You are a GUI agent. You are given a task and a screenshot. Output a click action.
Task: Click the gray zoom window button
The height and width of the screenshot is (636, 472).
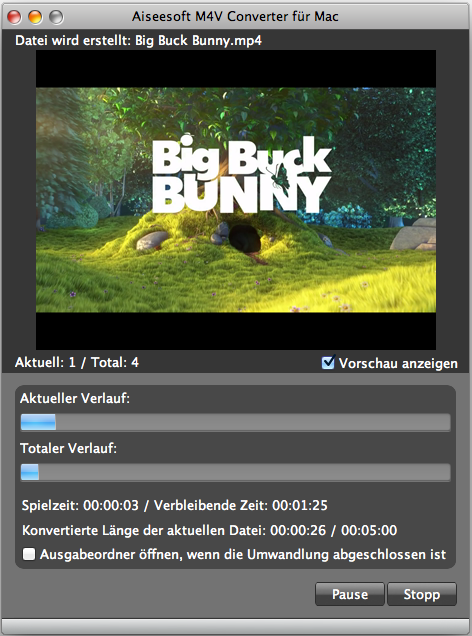56,17
